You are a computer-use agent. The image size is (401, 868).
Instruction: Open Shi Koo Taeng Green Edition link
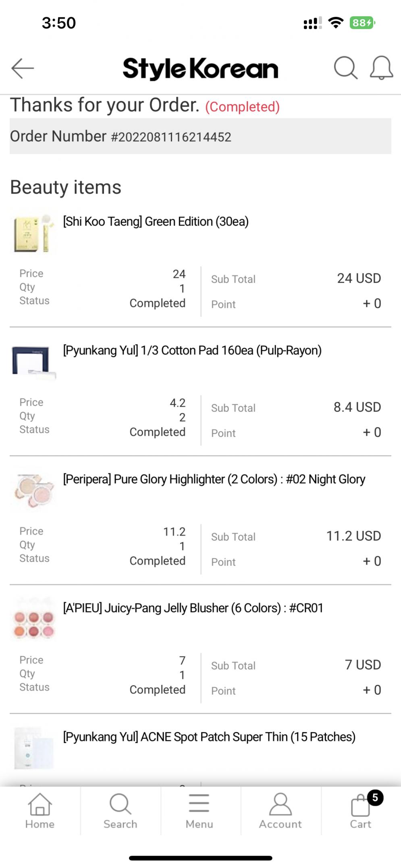click(156, 221)
